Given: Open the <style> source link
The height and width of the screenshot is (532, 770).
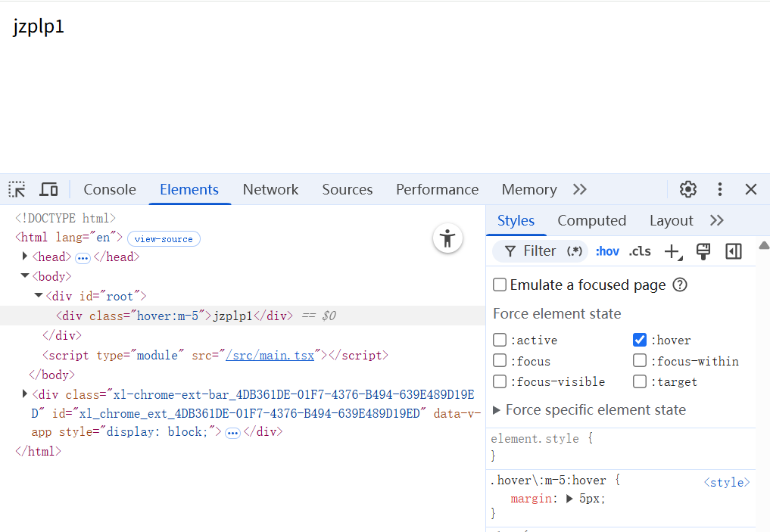Looking at the screenshot, I should [x=727, y=482].
